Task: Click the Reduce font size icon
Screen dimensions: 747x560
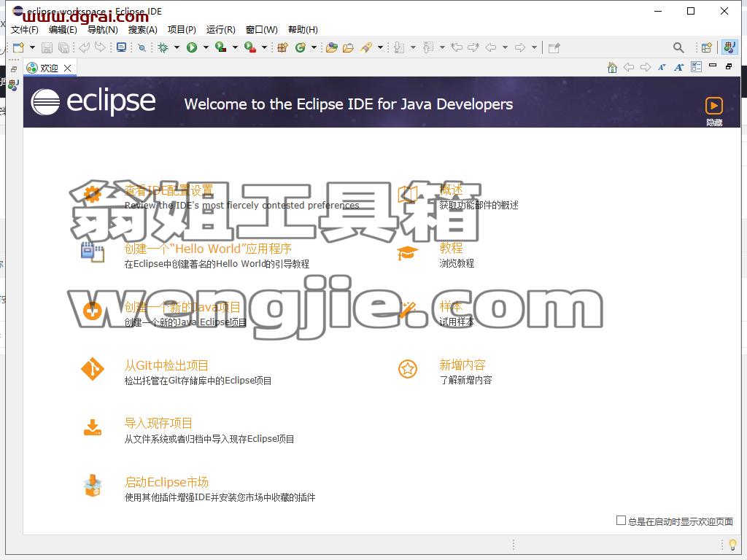Action: [662, 67]
